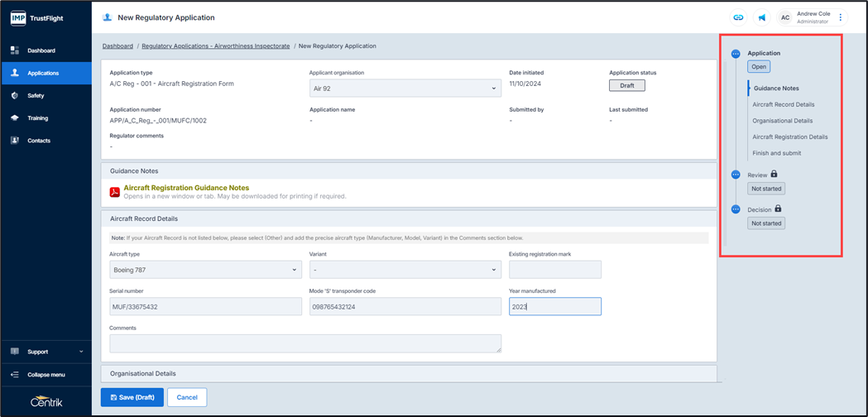Jump to Aircraft Registration Details step
The image size is (868, 417).
[x=789, y=137]
